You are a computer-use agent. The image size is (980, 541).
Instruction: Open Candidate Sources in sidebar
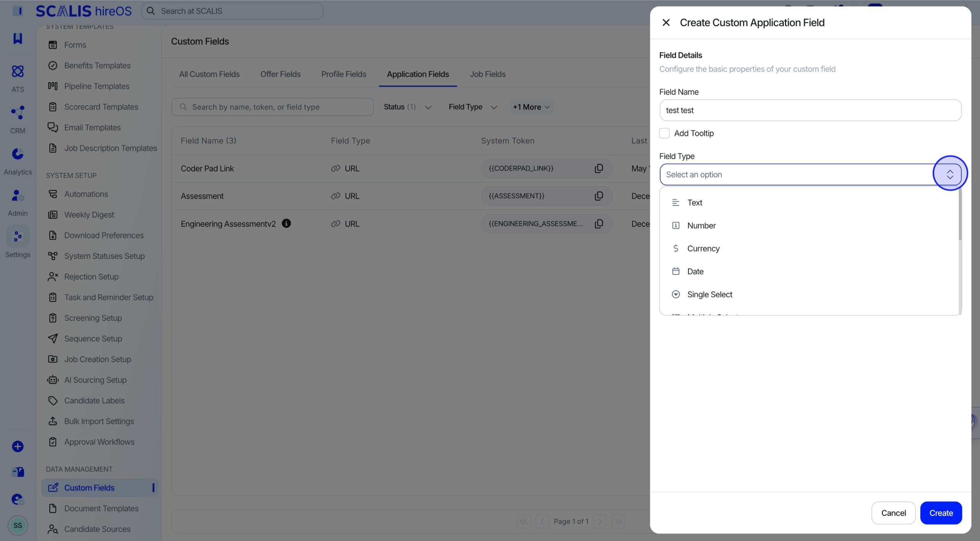100,529
